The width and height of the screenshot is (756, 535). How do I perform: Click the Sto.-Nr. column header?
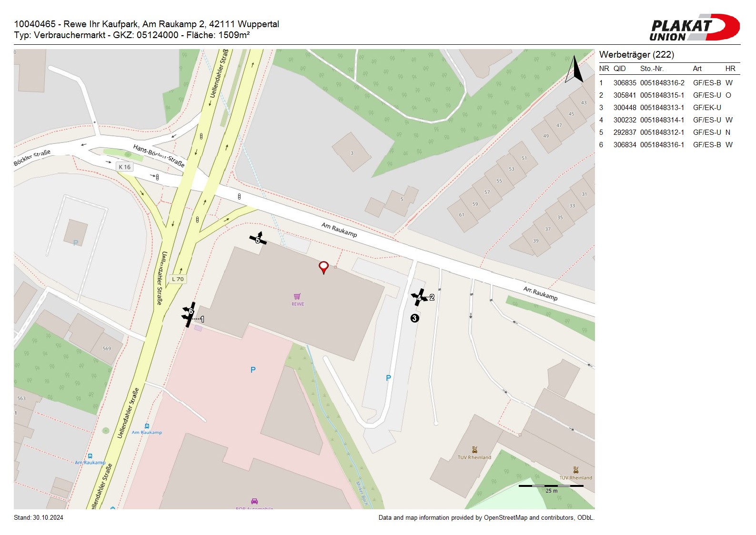click(x=652, y=69)
